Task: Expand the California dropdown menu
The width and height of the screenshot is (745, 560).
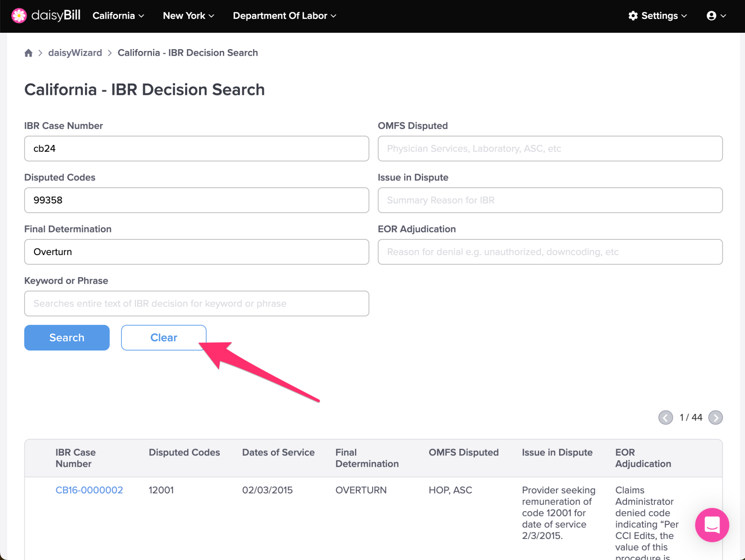Action: [118, 16]
